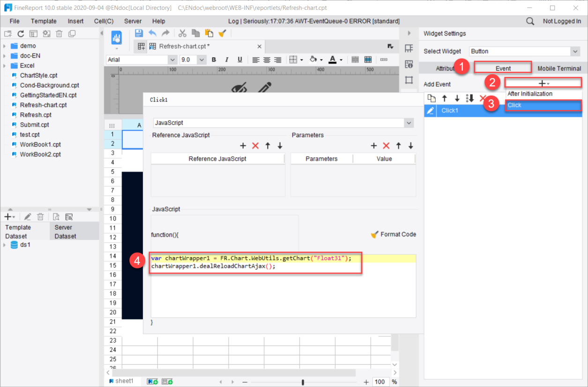Remove the parameter with red X
This screenshot has height=387, width=588.
[386, 146]
